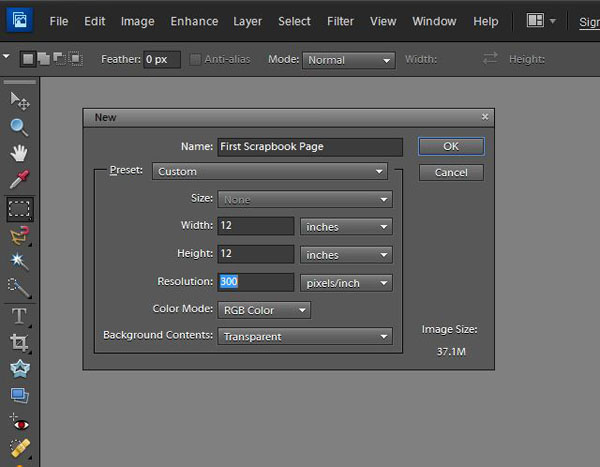Select the Magic Wand tool
Screen dimensions: 600x467
19,261
